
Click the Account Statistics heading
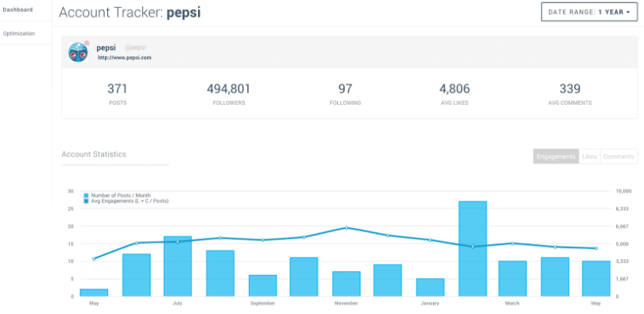pyautogui.click(x=94, y=154)
